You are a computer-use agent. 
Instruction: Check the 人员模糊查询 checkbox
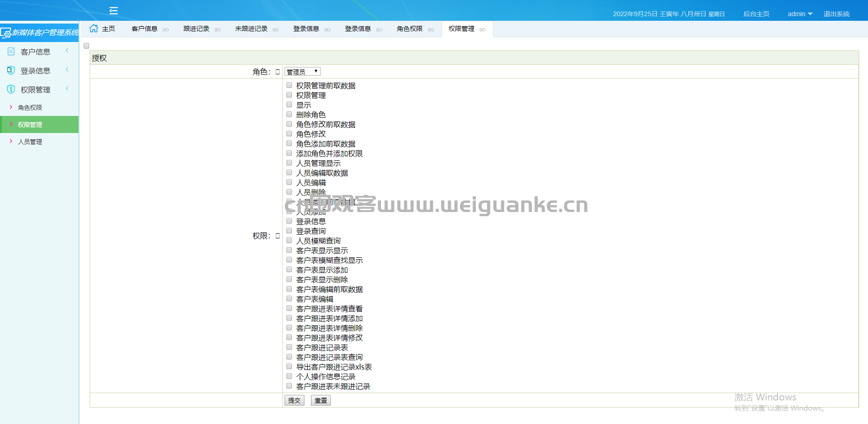pos(289,240)
